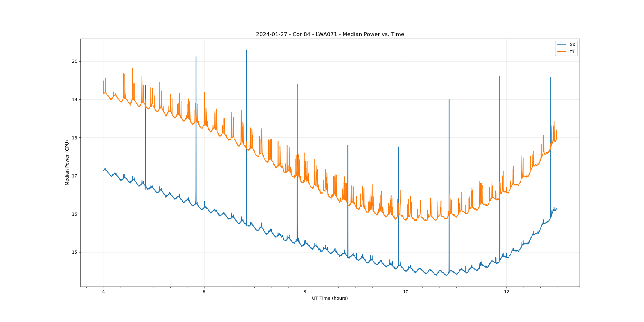Click x-axis tick label 10
Image resolution: width=644 pixels, height=322 pixels.
[406, 292]
